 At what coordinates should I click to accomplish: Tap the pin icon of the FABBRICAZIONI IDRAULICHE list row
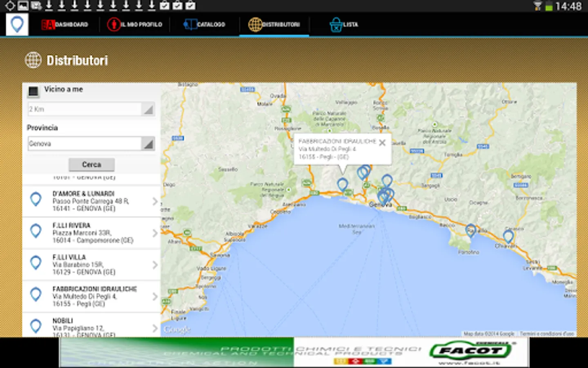(x=36, y=295)
